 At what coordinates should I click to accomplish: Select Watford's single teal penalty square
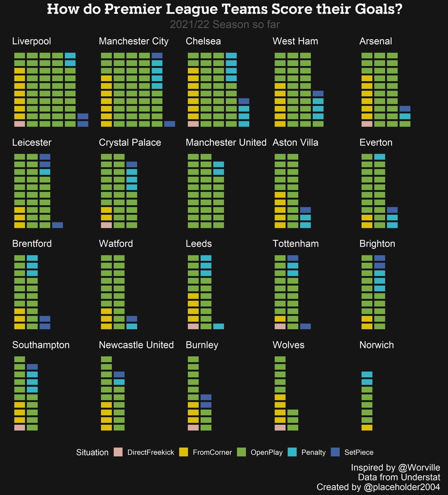tap(131, 326)
